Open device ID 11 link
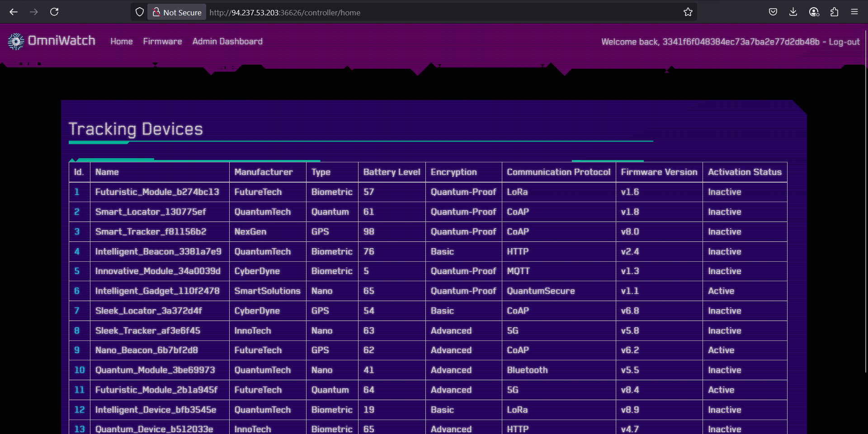 click(x=80, y=390)
